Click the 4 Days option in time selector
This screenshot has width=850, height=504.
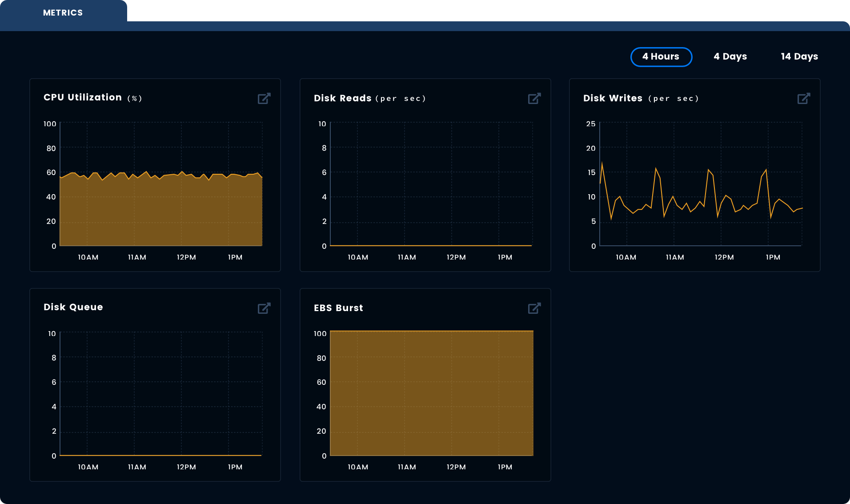click(x=730, y=56)
